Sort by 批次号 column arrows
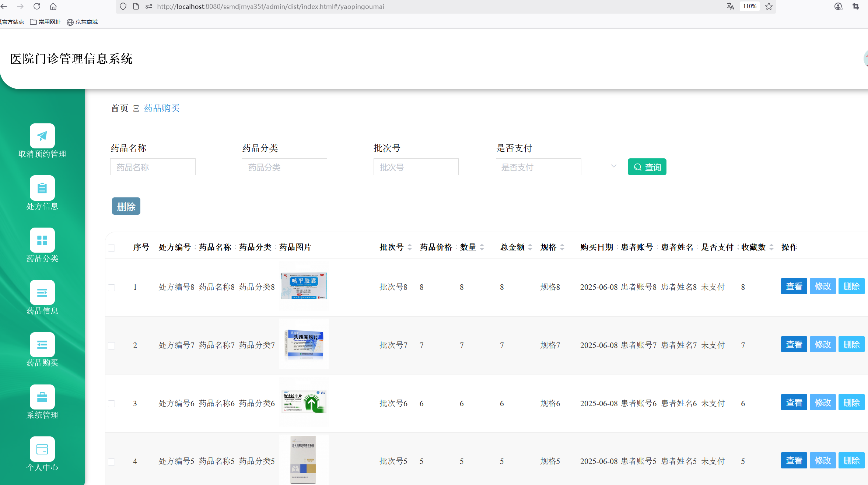Image resolution: width=868 pixels, height=485 pixels. pos(410,247)
